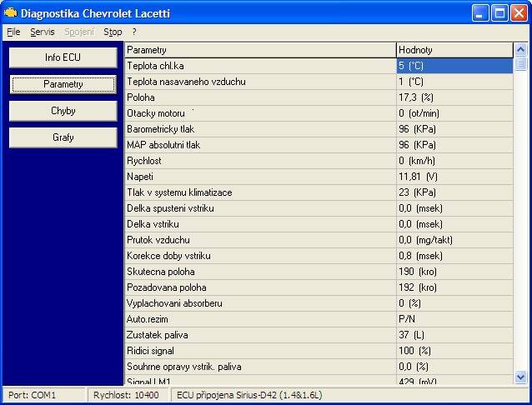Select Souhrne opravy vstrik. paliva row
This screenshot has height=405, width=532.
tap(319, 367)
